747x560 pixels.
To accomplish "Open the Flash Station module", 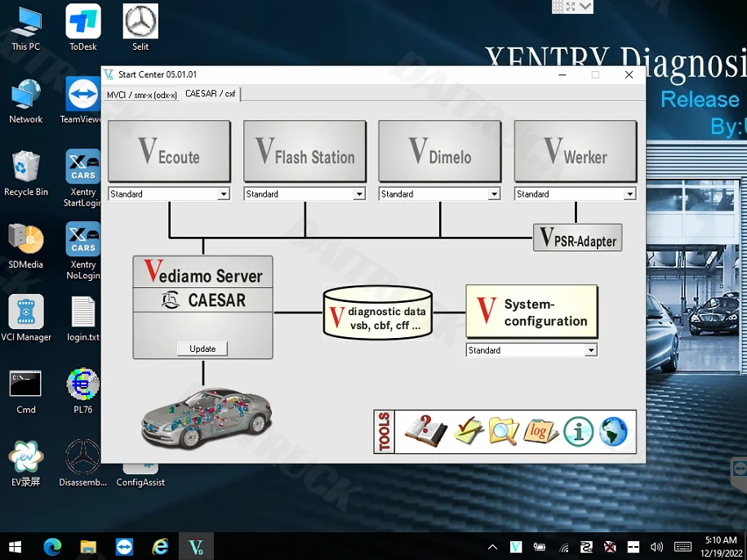I will coord(305,151).
